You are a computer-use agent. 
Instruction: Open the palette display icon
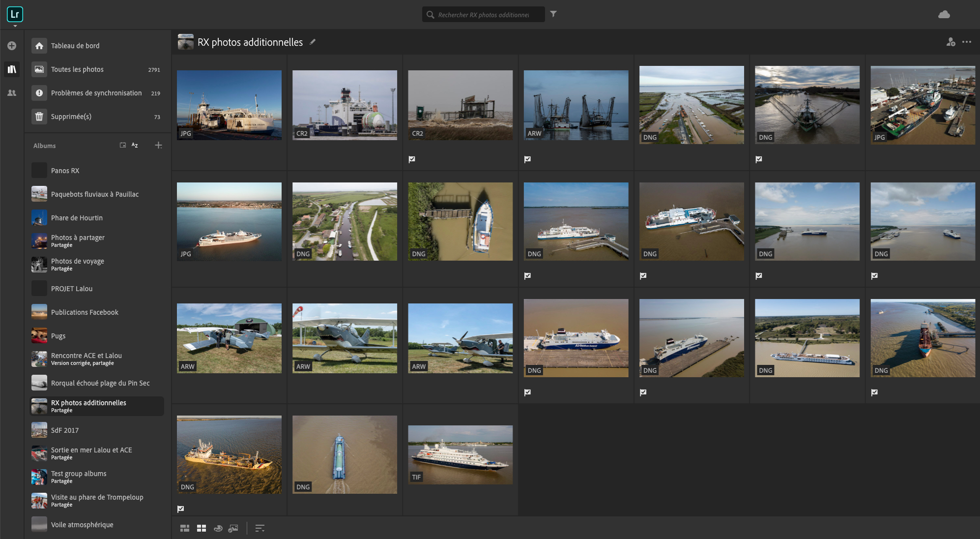click(x=218, y=528)
